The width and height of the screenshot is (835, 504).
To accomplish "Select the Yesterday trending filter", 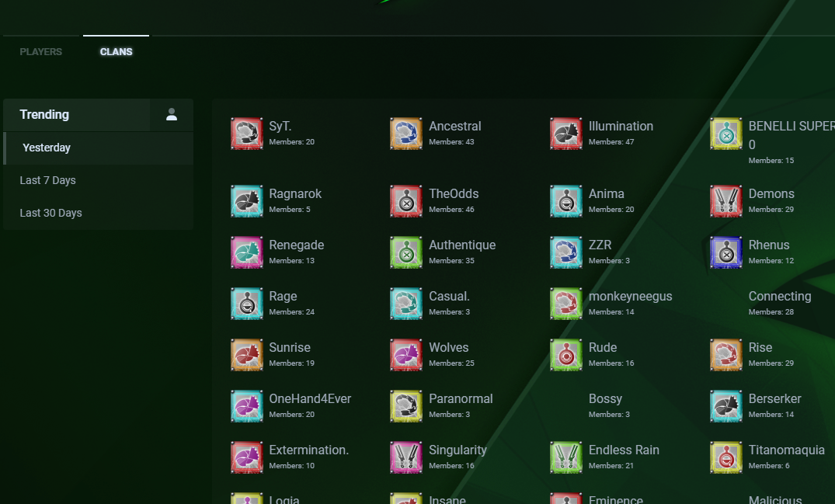I will 47,148.
